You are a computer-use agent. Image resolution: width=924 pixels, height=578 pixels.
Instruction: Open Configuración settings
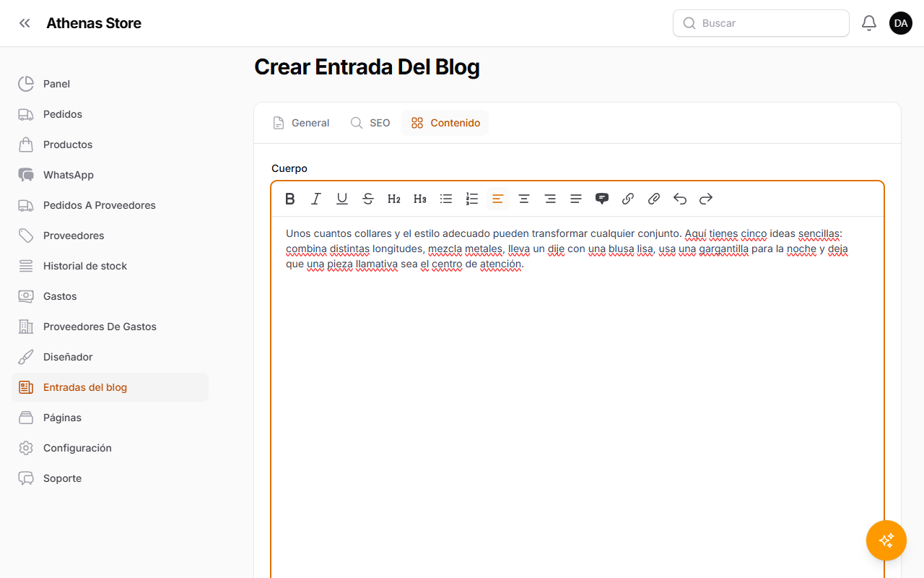(x=110, y=448)
